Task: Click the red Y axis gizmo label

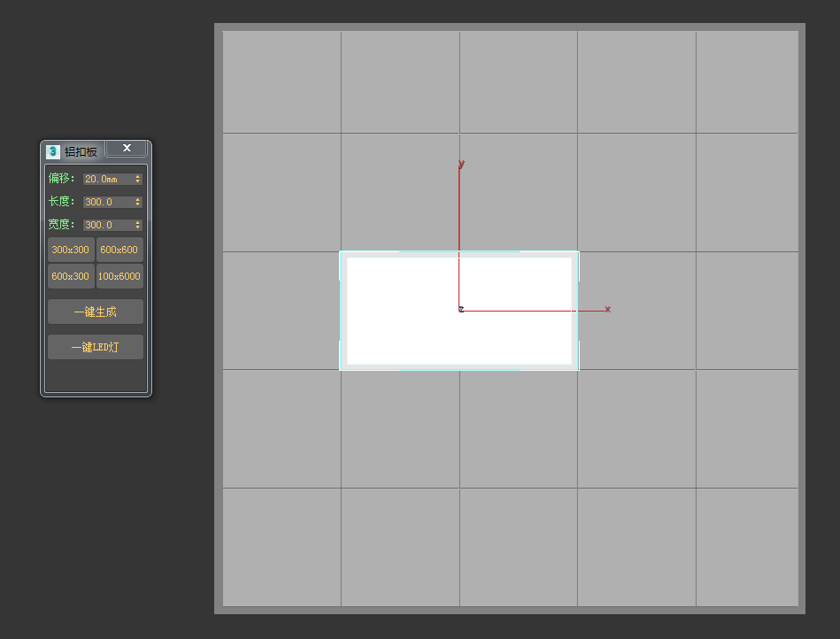Action: pyautogui.click(x=461, y=164)
